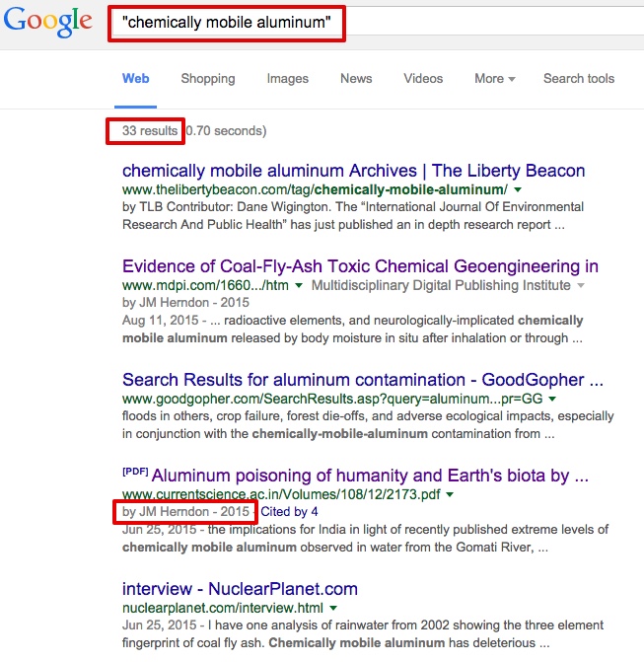Expand arrow next to nuclearplanet.com/interview.html URL
644x662 pixels.
click(333, 608)
